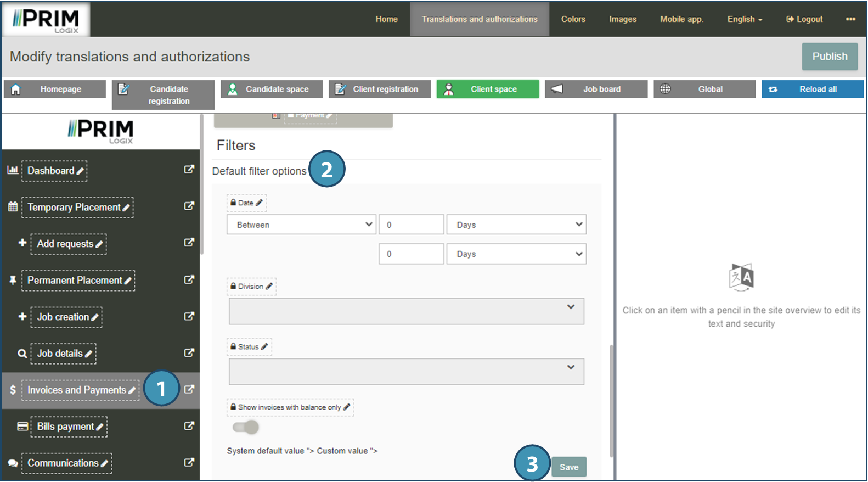This screenshot has height=482, width=868.
Task: Click the external link icon for Job details
Action: click(x=189, y=353)
